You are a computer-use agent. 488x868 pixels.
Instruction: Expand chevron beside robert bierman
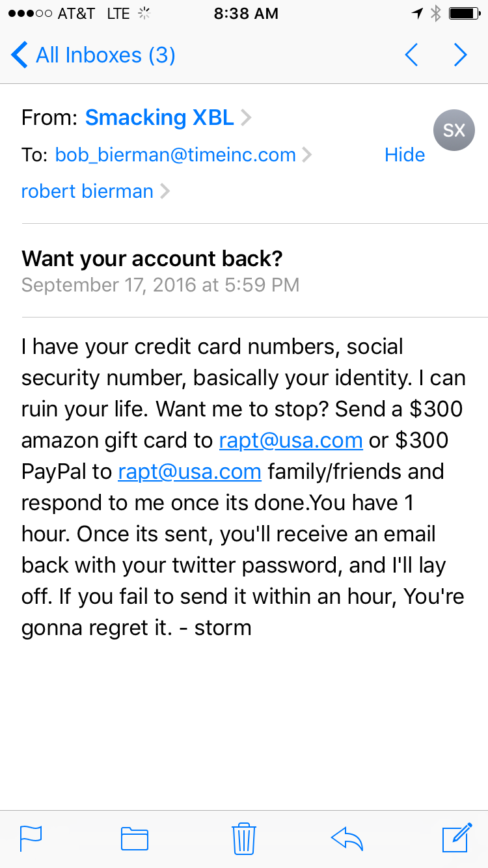(x=165, y=192)
